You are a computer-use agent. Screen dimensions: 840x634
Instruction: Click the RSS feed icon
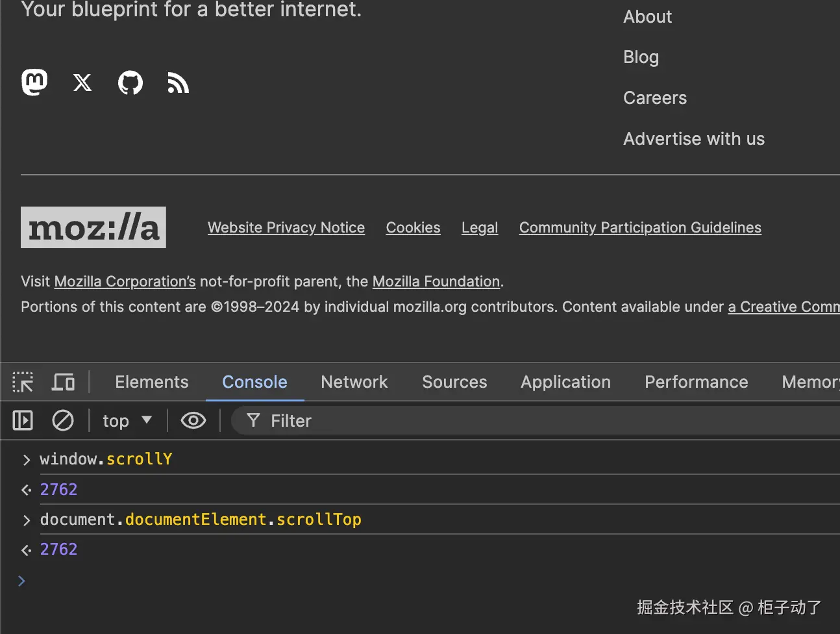point(179,83)
